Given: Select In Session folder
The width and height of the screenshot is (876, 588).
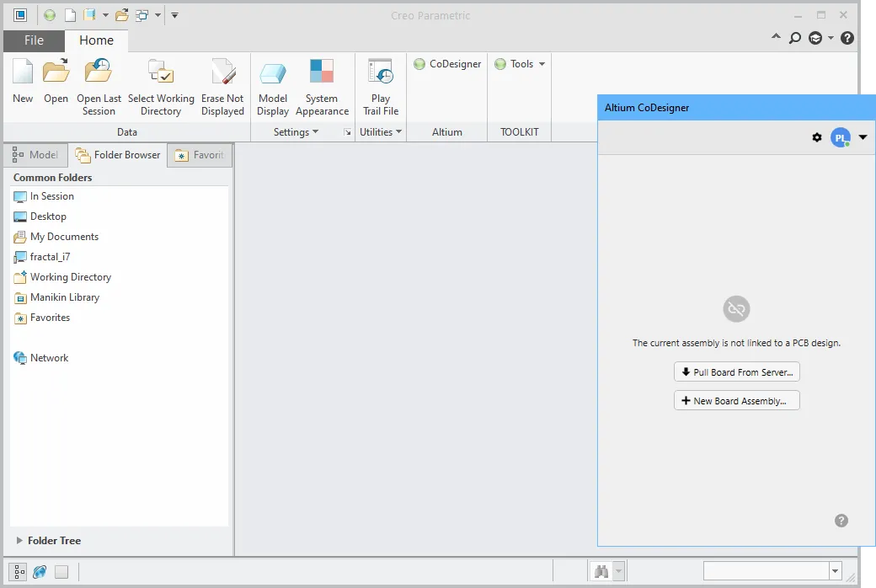Looking at the screenshot, I should pyautogui.click(x=44, y=196).
